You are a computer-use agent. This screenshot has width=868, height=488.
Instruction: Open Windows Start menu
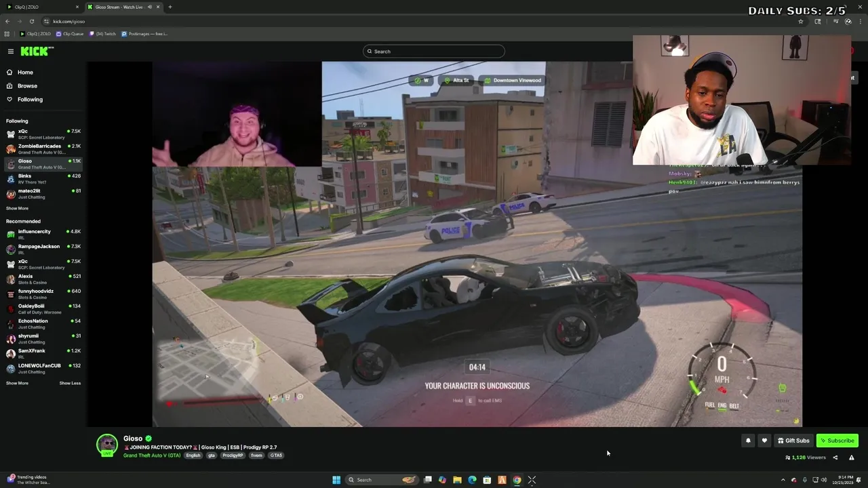point(336,480)
